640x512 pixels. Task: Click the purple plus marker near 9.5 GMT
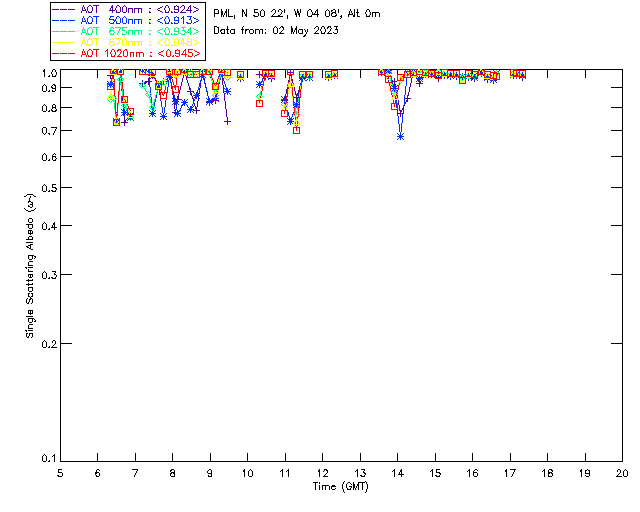(x=227, y=121)
